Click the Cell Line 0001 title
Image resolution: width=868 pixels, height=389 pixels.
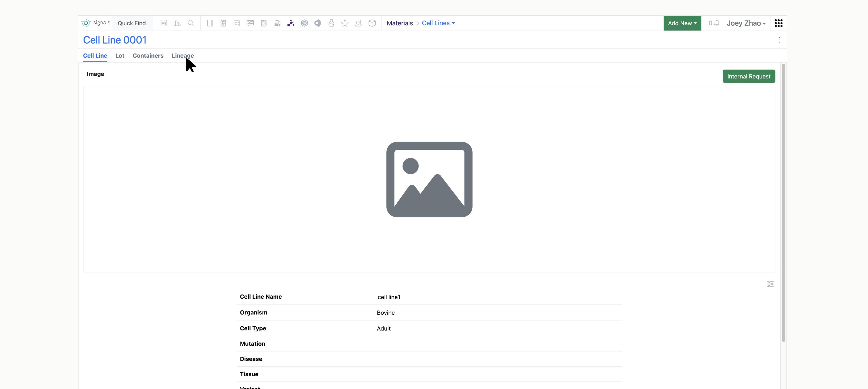[x=115, y=40]
